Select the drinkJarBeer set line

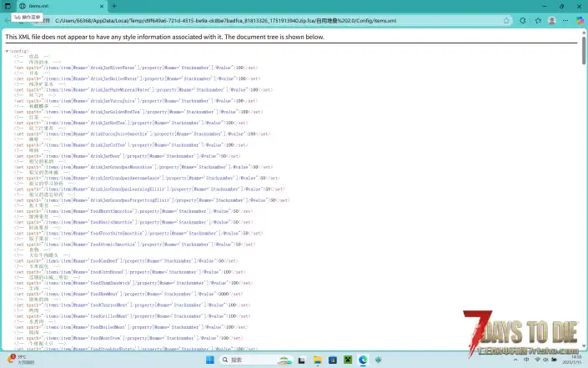coord(127,156)
